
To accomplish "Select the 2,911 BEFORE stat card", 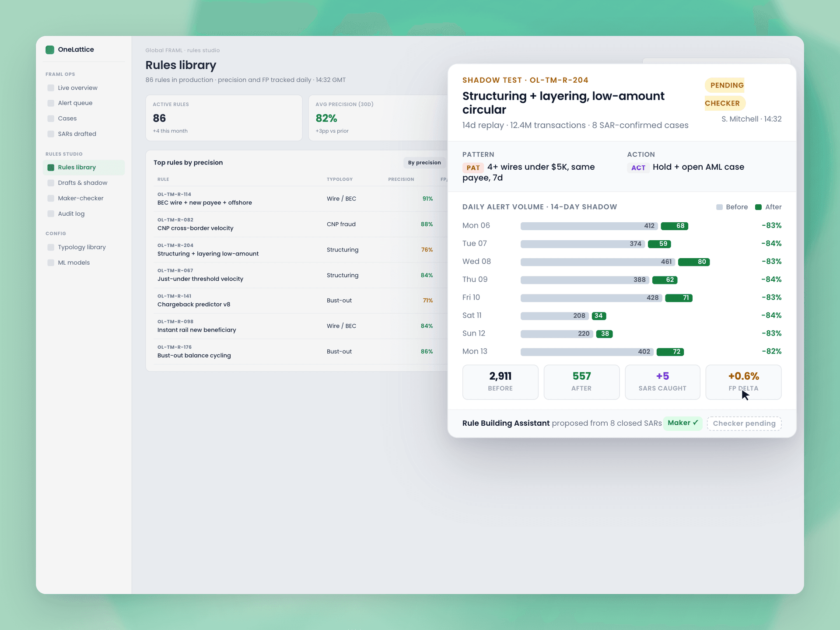I will pyautogui.click(x=500, y=382).
